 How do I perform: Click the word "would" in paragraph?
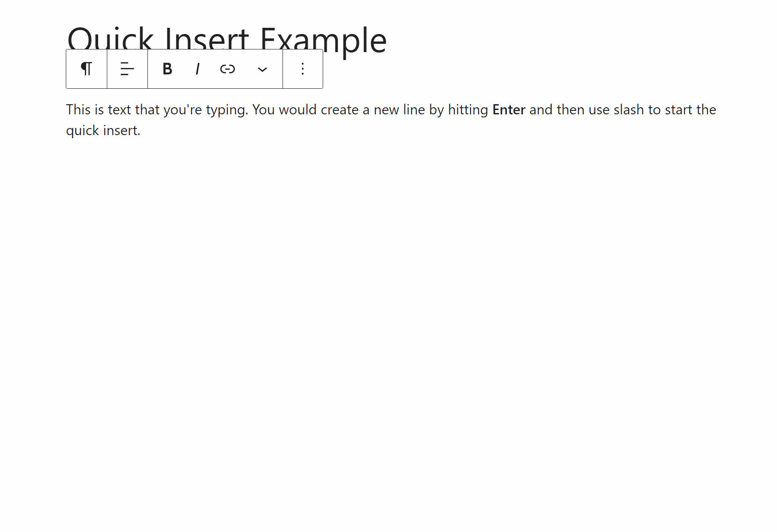click(298, 109)
